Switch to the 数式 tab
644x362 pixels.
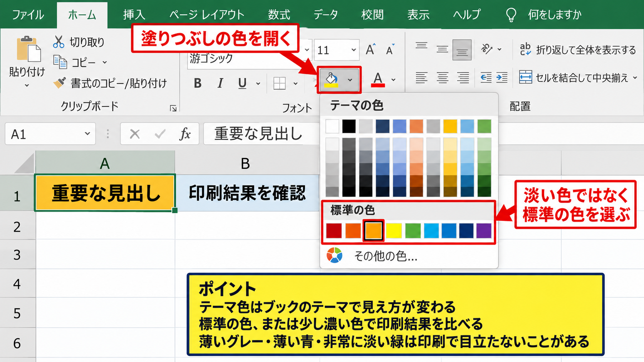point(279,15)
